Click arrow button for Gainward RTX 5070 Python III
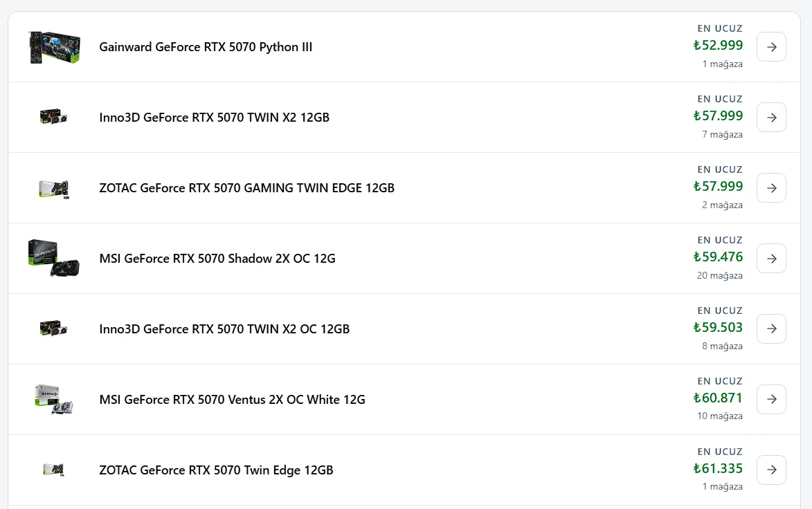Viewport: 812px width, 509px height. tap(771, 47)
